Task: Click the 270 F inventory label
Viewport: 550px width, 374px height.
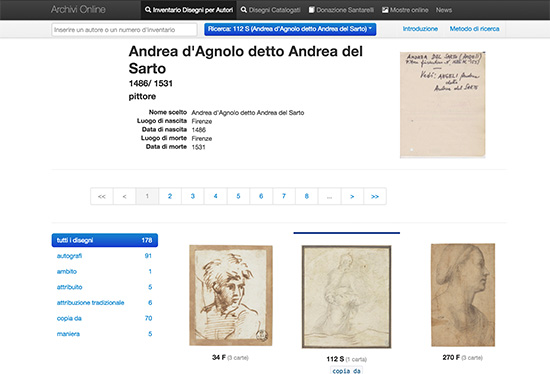Action: pos(451,358)
